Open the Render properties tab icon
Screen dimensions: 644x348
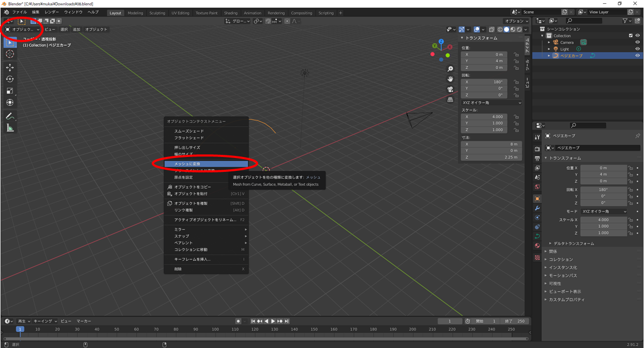(x=537, y=148)
